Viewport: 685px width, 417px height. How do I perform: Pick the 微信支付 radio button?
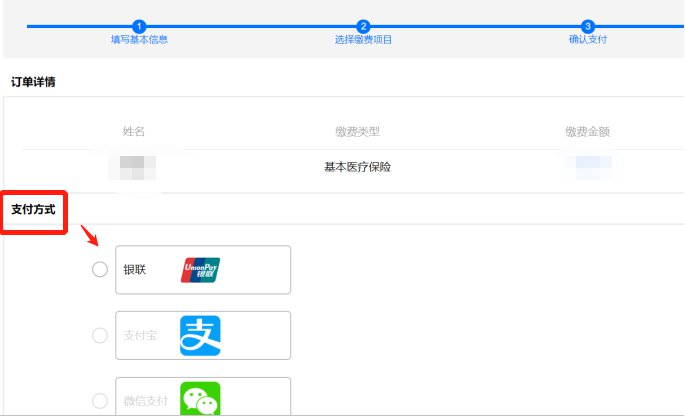point(100,401)
